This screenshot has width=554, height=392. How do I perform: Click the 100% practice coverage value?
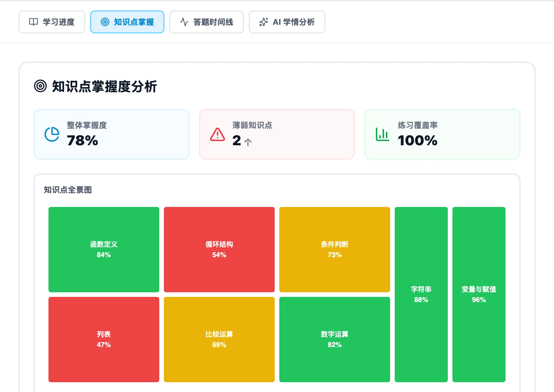tap(418, 141)
